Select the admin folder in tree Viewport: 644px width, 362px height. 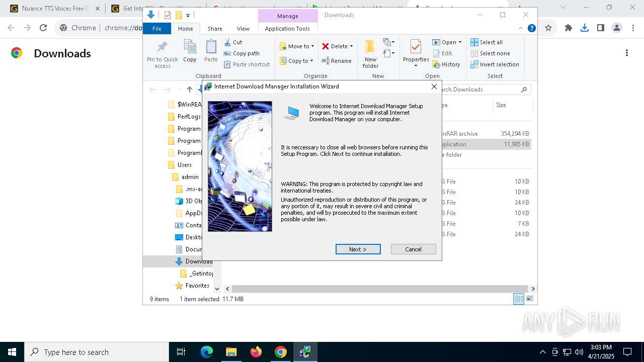[x=190, y=177]
